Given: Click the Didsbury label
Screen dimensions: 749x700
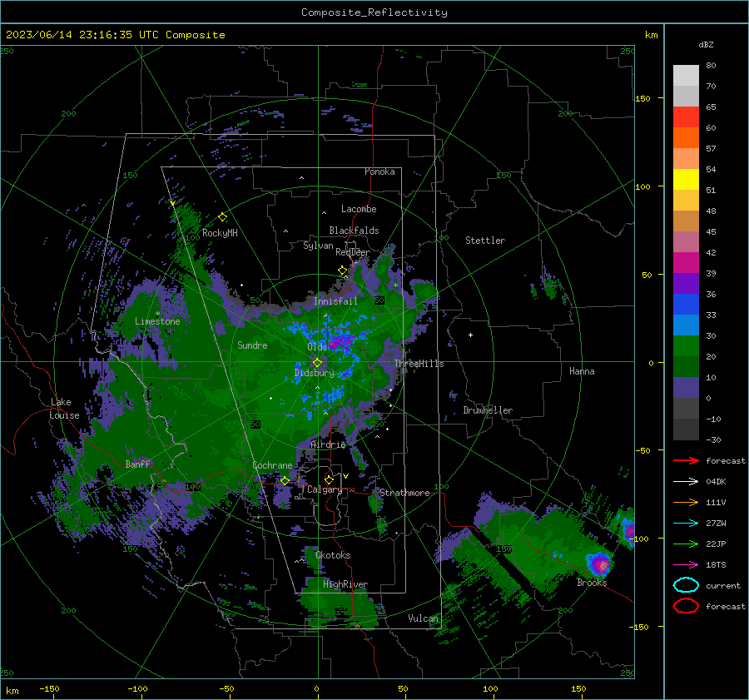Looking at the screenshot, I should pyautogui.click(x=315, y=373).
